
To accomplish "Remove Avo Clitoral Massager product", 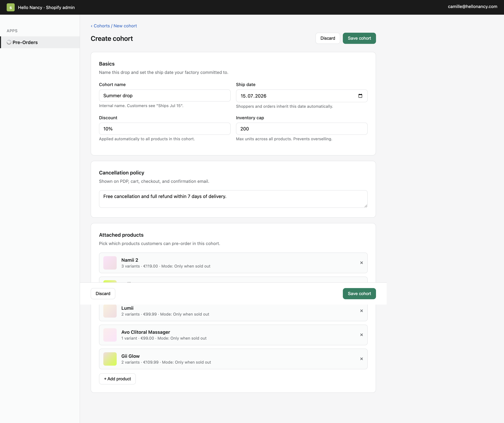I will pyautogui.click(x=361, y=335).
